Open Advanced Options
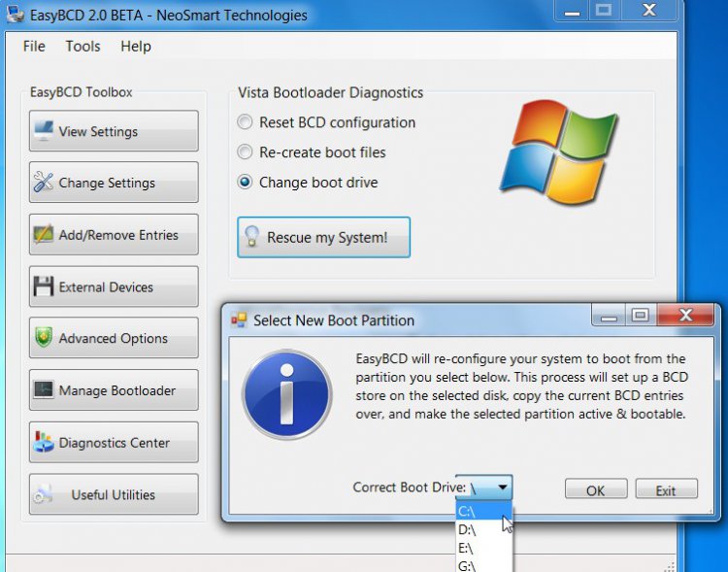 pos(114,338)
